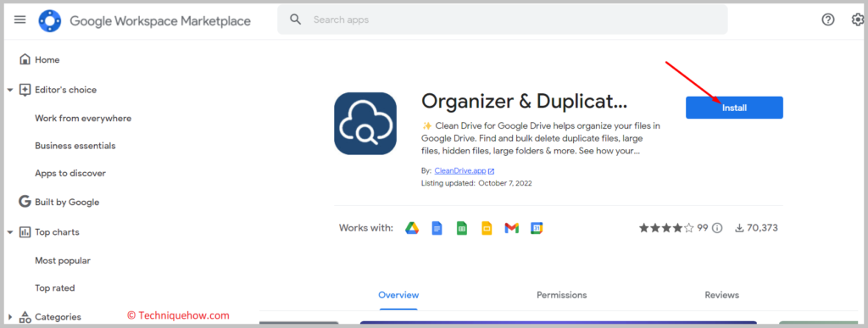Open Built by Google
The height and width of the screenshot is (328, 868).
(x=67, y=203)
